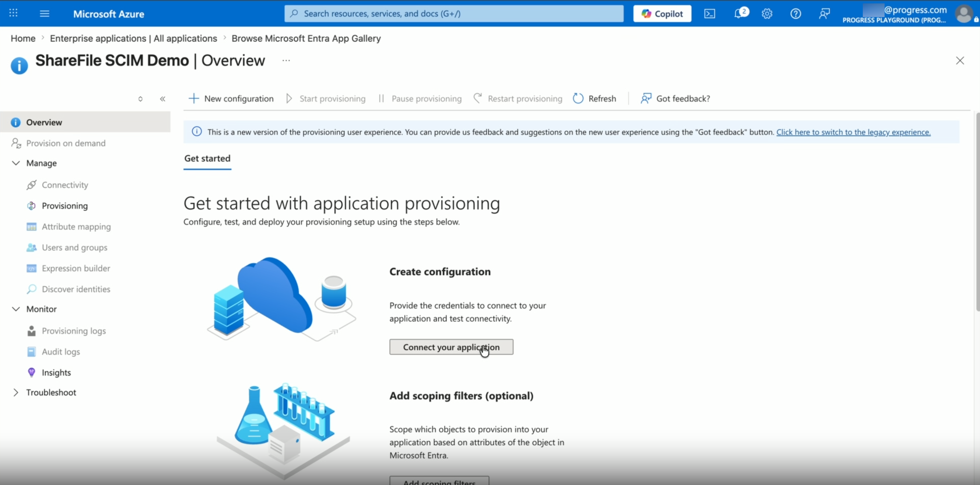Click the account avatar picture
980x485 pixels.
coord(964,14)
